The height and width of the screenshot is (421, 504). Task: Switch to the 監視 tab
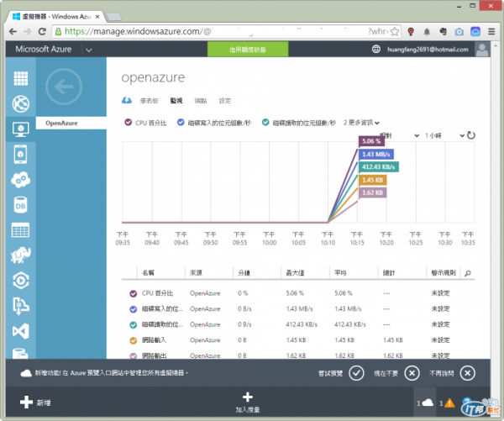click(176, 101)
